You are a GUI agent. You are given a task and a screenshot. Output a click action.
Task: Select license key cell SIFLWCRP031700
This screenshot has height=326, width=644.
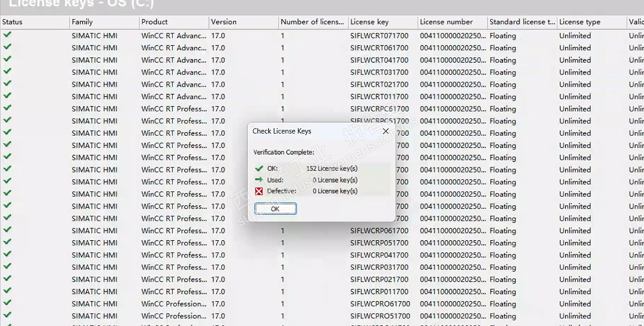[x=380, y=268]
